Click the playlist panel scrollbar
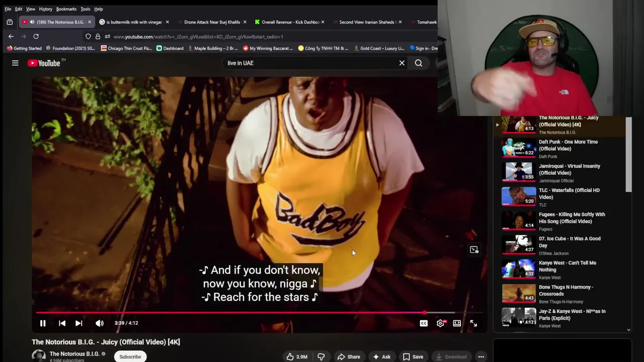Viewport: 644px width, 362px height. click(628, 154)
